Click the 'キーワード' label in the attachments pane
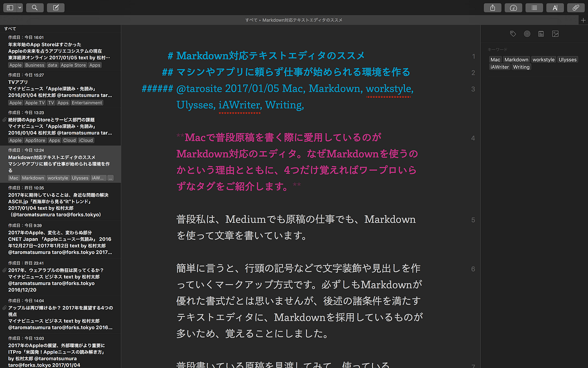Image resolution: width=588 pixels, height=368 pixels. (497, 50)
